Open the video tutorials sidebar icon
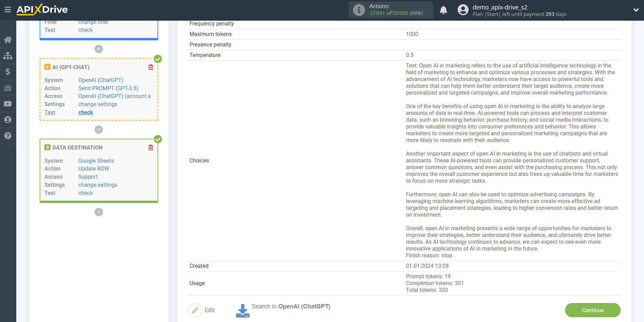 click(8, 104)
